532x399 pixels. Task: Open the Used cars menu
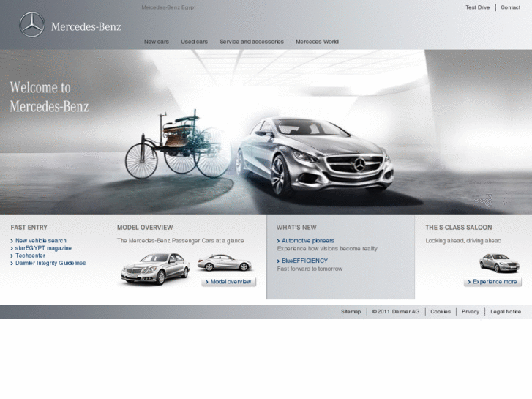click(194, 42)
